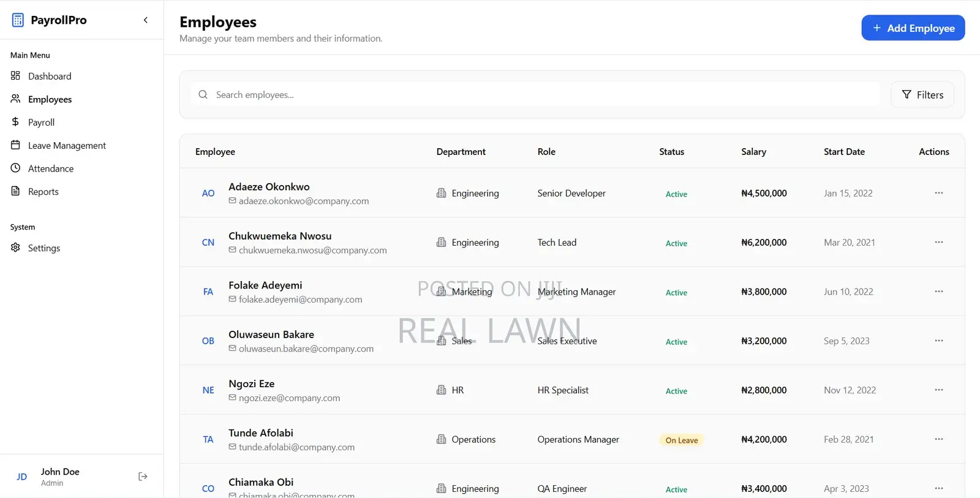Open actions menu for Oluwaseun Bakare
This screenshot has width=980, height=498.
tap(938, 341)
